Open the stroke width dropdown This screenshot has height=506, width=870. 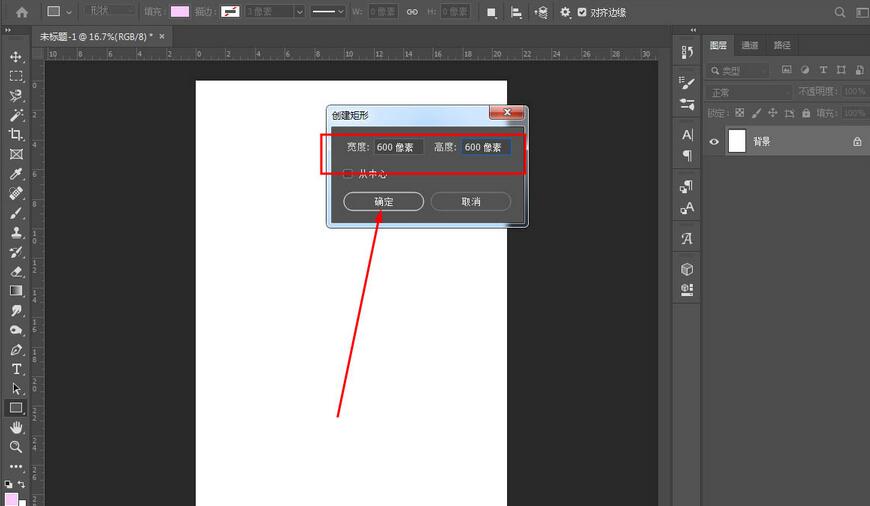click(300, 12)
